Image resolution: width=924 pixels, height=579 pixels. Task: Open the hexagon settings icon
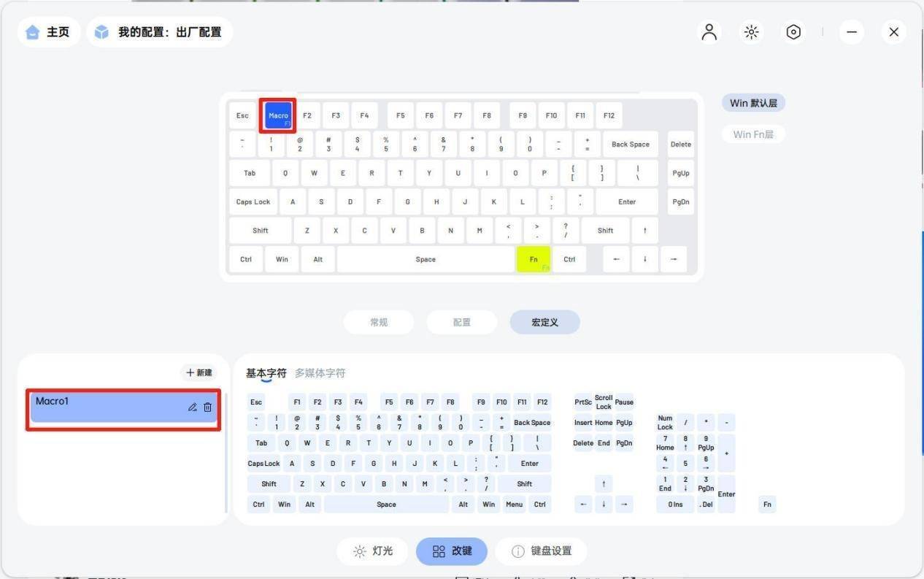click(x=793, y=32)
